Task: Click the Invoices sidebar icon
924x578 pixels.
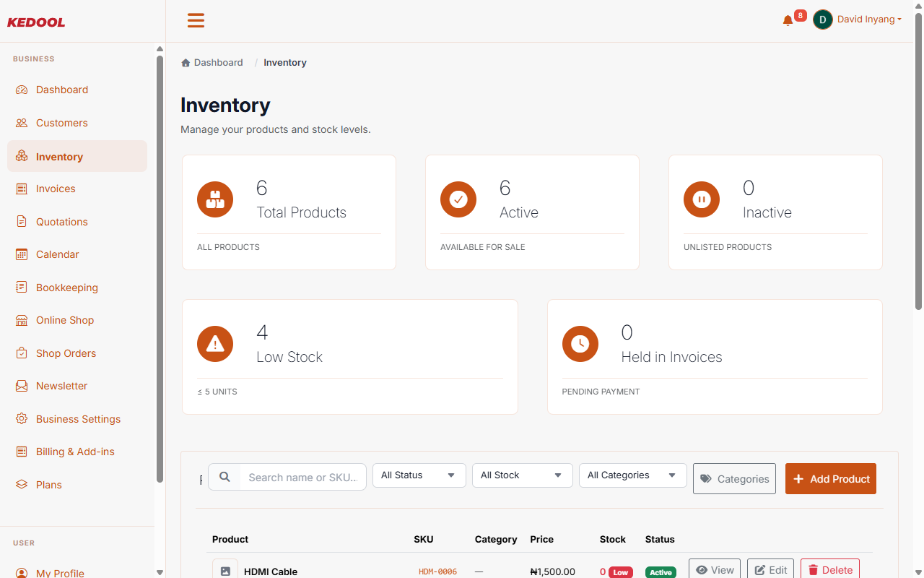Action: coord(22,189)
